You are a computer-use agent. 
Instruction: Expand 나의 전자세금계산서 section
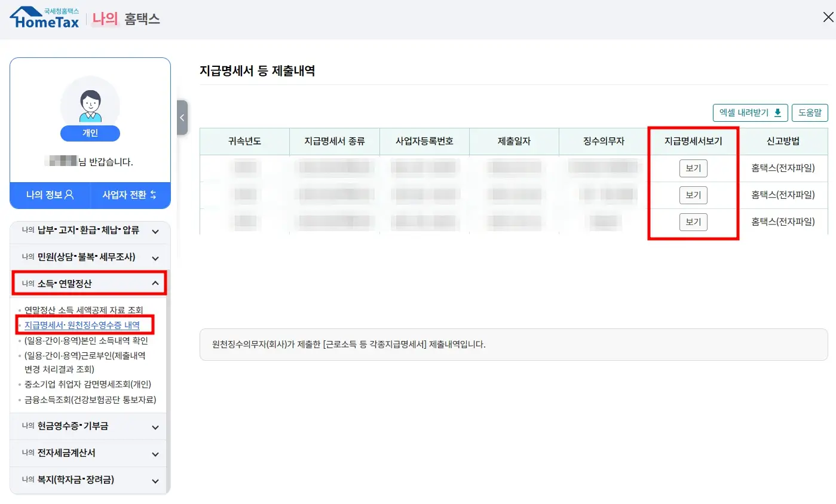point(88,453)
